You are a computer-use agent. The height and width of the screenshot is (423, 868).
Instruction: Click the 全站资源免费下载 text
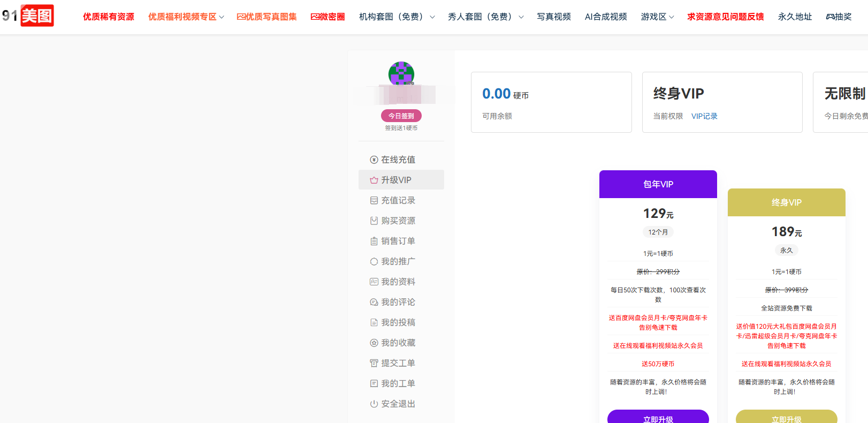[x=787, y=308]
